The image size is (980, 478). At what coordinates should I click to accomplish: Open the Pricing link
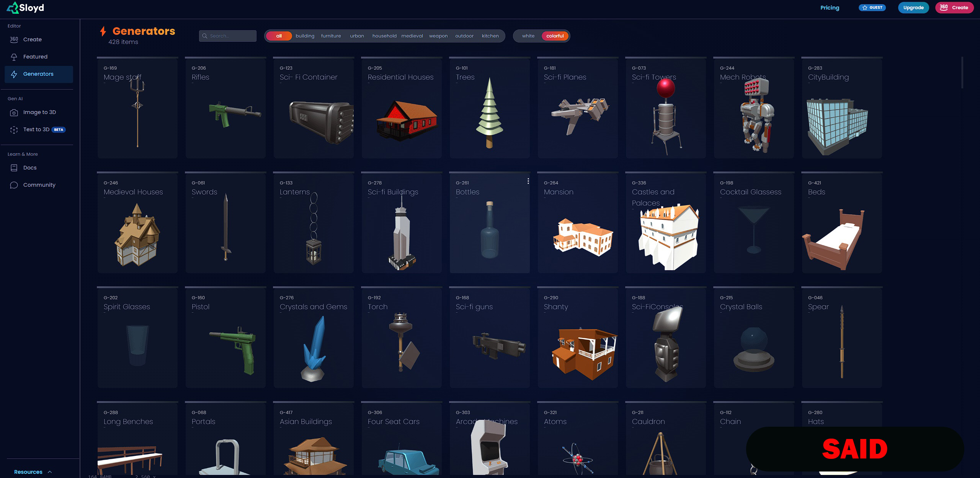[x=830, y=8]
